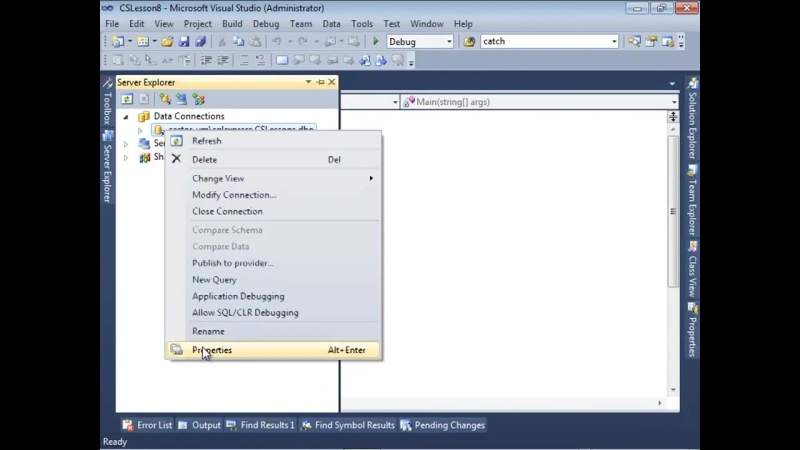This screenshot has height=450, width=800.
Task: Toggle auto hide pin for Server Explorer
Action: click(x=320, y=82)
